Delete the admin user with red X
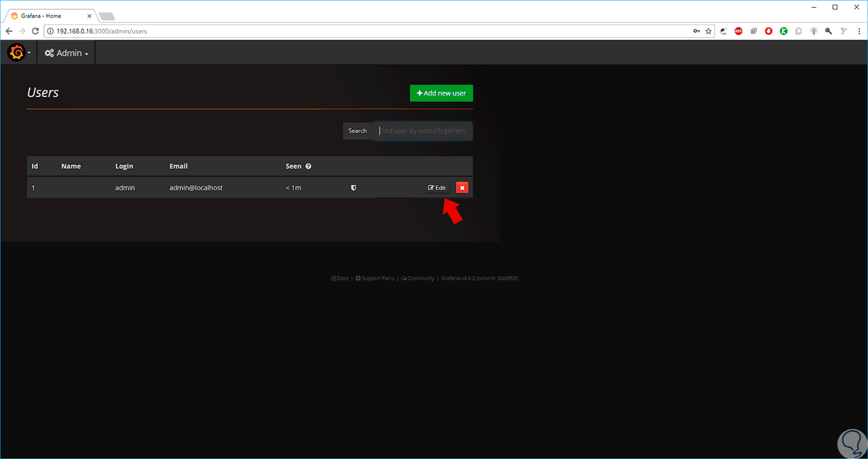 (462, 188)
